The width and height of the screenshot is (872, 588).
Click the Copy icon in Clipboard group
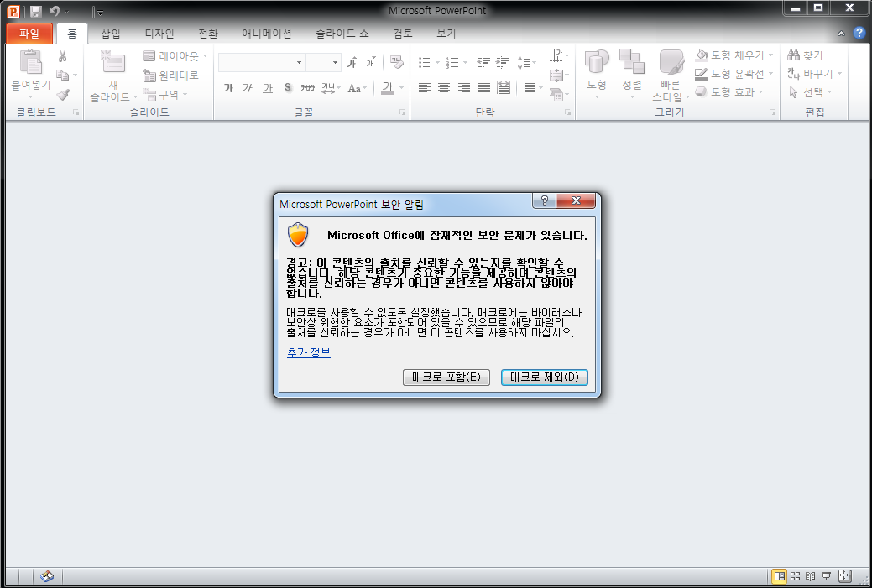tap(63, 75)
